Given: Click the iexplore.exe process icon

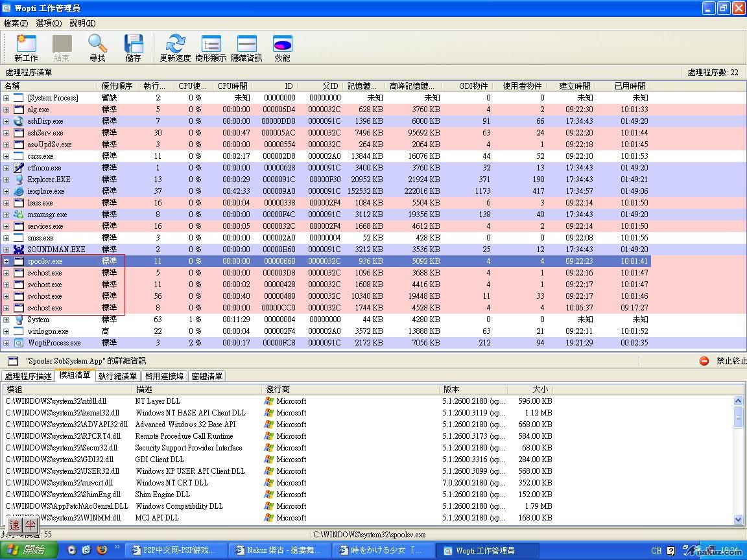Looking at the screenshot, I should 19,191.
